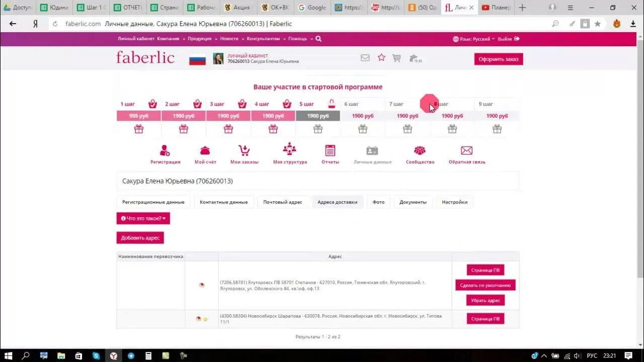
Task: Open the Фото tab
Action: tap(378, 202)
